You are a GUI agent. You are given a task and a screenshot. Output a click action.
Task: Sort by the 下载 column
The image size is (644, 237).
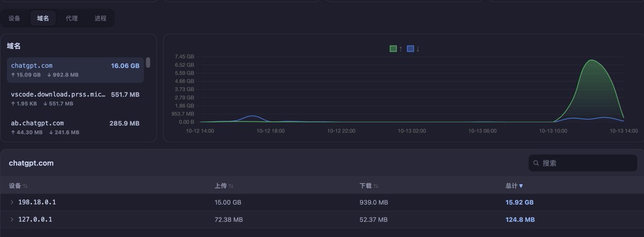[369, 186]
